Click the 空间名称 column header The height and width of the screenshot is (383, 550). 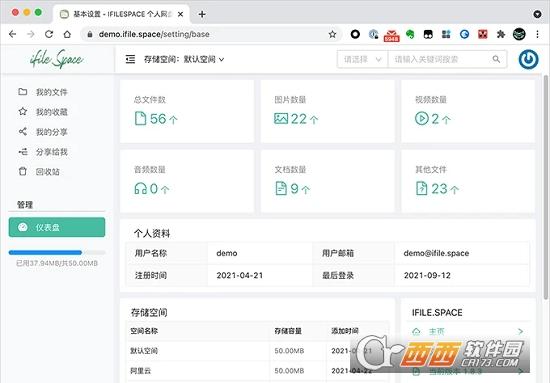(x=144, y=331)
